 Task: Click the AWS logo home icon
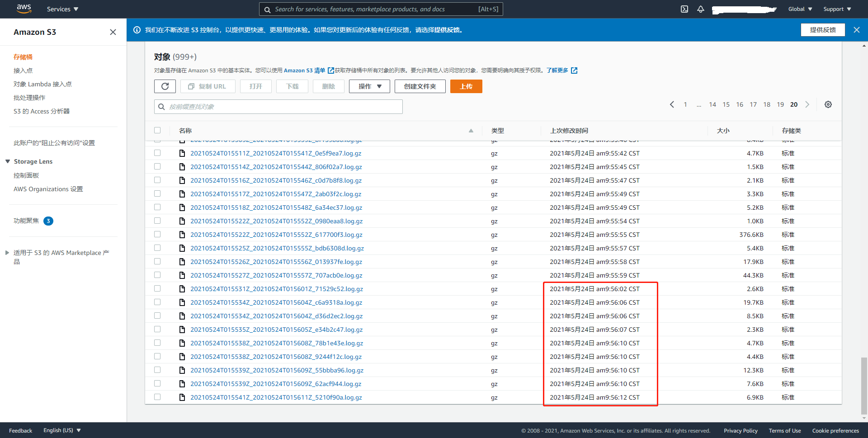[24, 9]
